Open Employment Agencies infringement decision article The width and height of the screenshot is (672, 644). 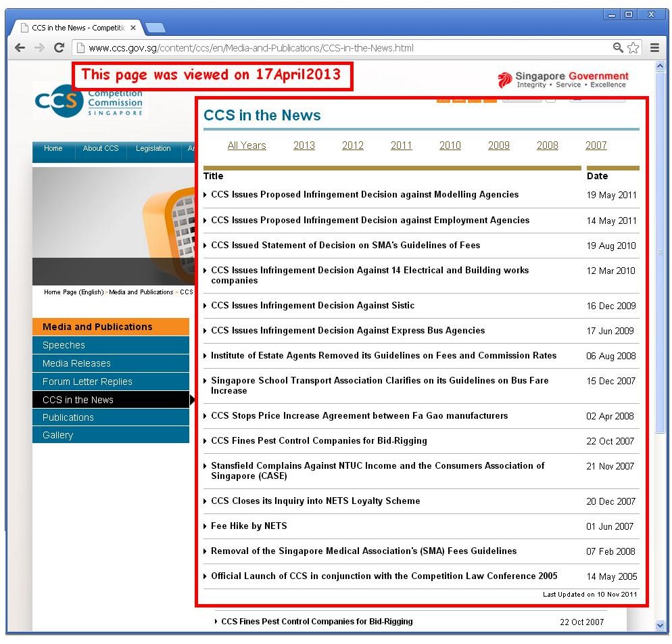[370, 221]
